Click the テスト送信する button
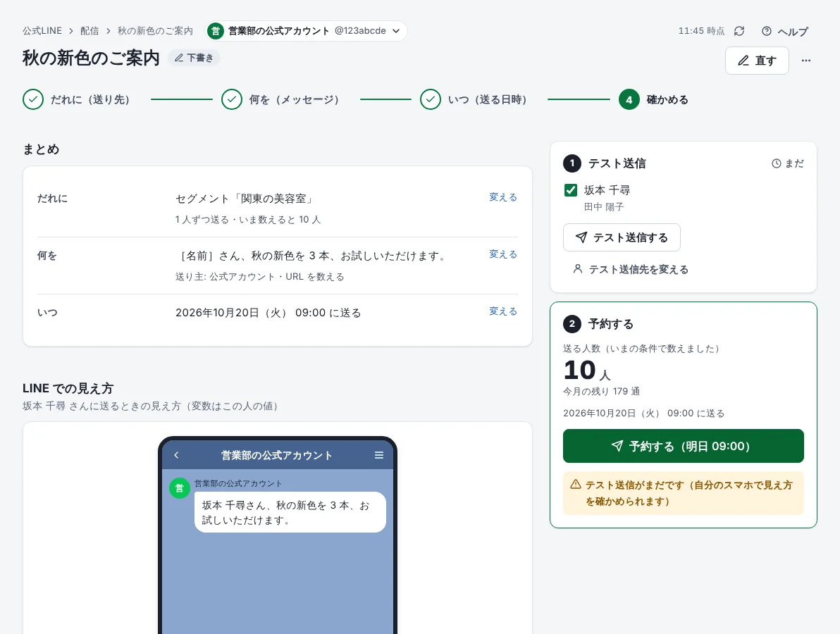The height and width of the screenshot is (634, 840). (x=622, y=237)
